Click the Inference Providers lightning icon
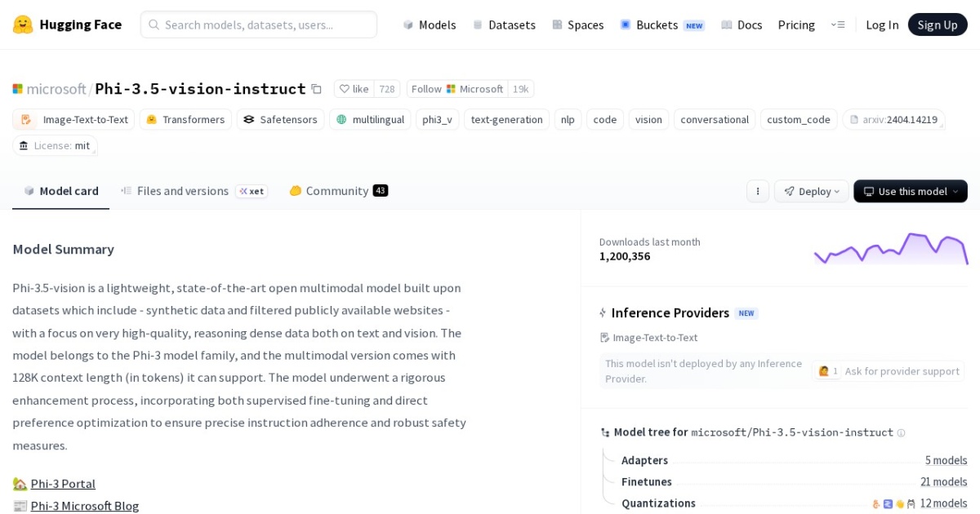Screen dimensions: 980x514 [x=602, y=312]
